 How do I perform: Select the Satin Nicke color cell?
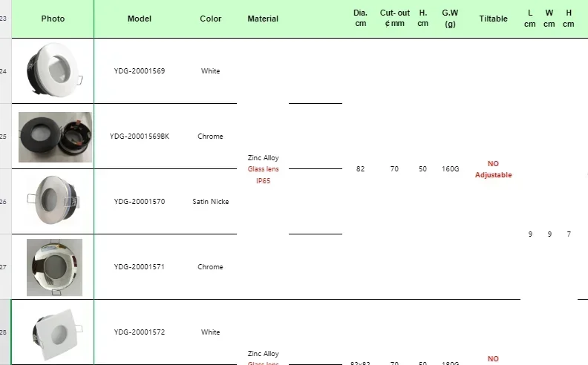pos(210,201)
